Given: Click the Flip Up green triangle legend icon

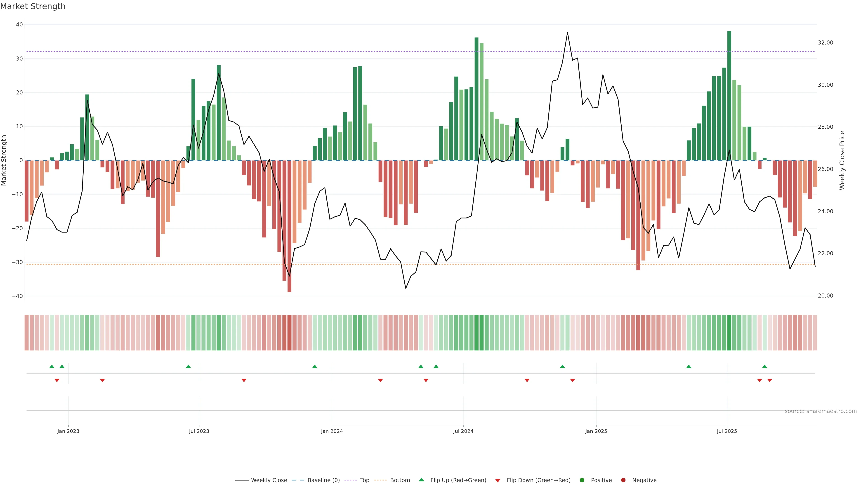Looking at the screenshot, I should coord(421,480).
